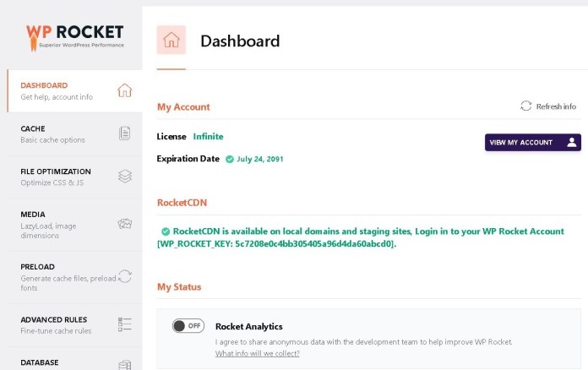Open the 'What info will we collect?' link

point(257,353)
